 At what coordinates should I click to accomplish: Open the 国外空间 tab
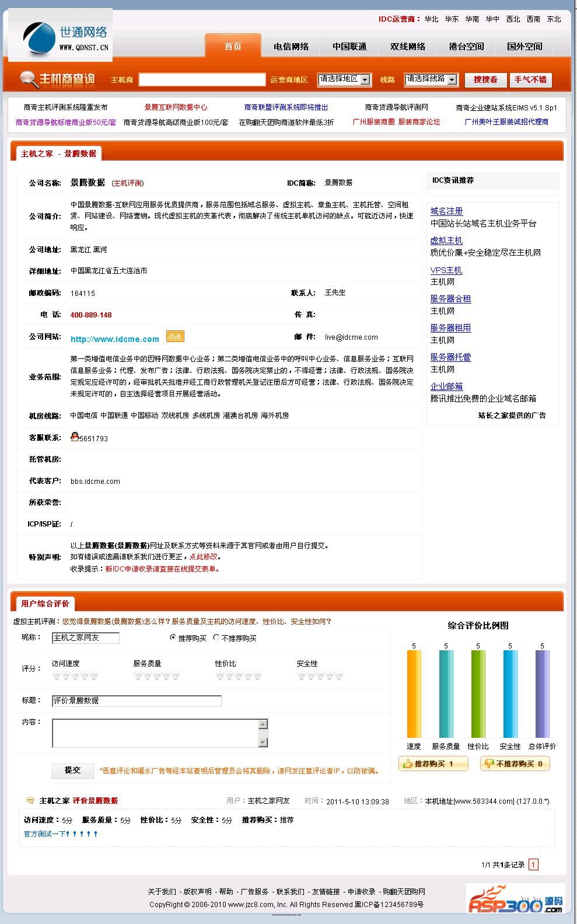(x=524, y=46)
